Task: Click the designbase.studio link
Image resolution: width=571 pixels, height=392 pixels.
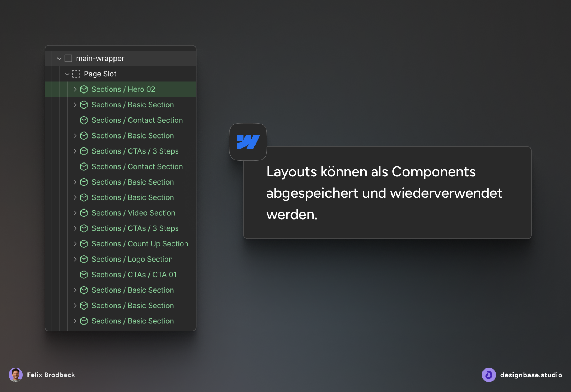Action: click(531, 375)
